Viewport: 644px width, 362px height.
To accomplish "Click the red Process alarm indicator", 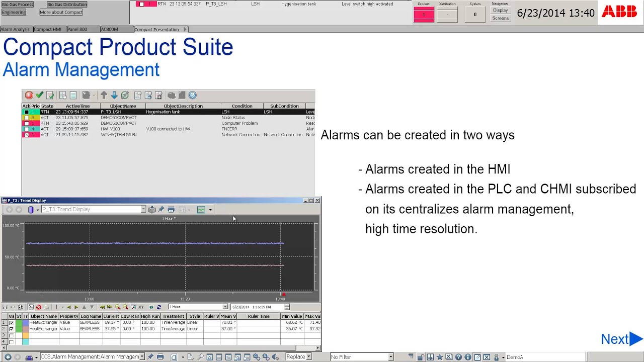I will pyautogui.click(x=424, y=15).
